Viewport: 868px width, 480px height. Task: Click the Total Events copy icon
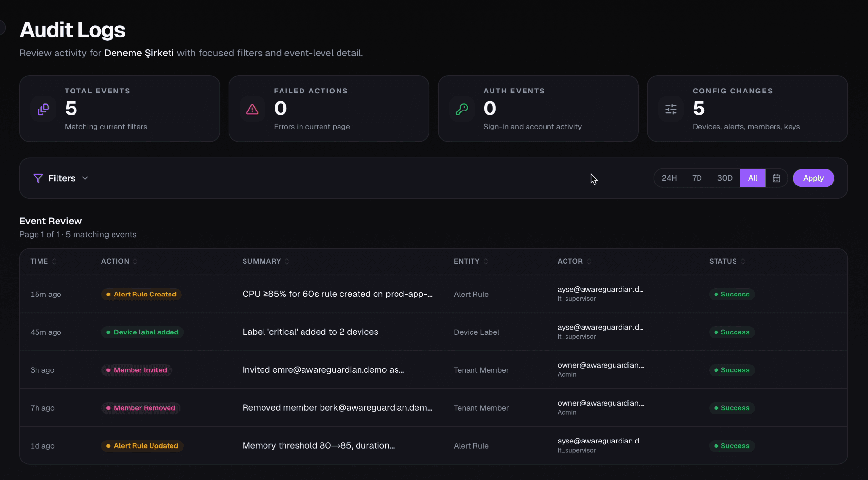tap(43, 109)
